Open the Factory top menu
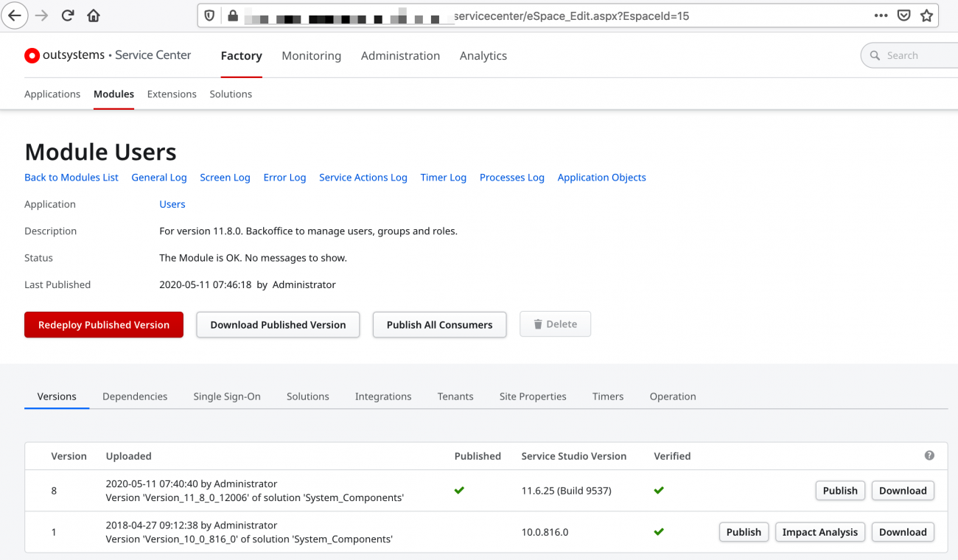The width and height of the screenshot is (958, 560). (241, 56)
